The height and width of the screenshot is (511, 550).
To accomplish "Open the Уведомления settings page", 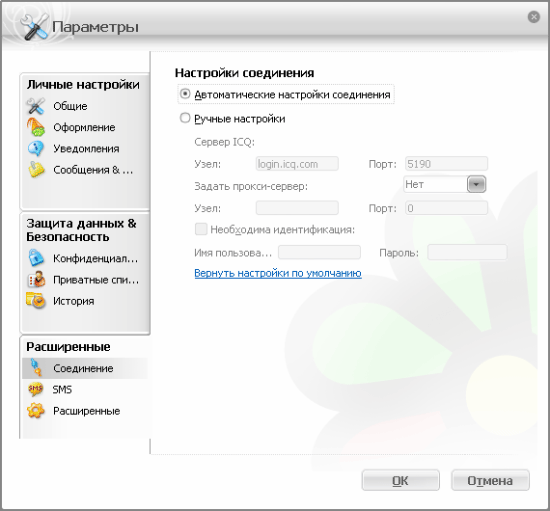I will point(86,149).
